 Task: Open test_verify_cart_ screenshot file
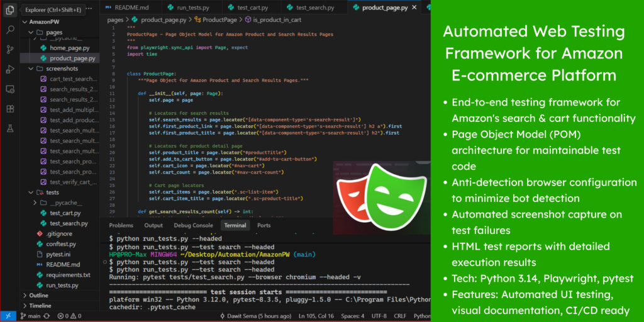click(59, 182)
